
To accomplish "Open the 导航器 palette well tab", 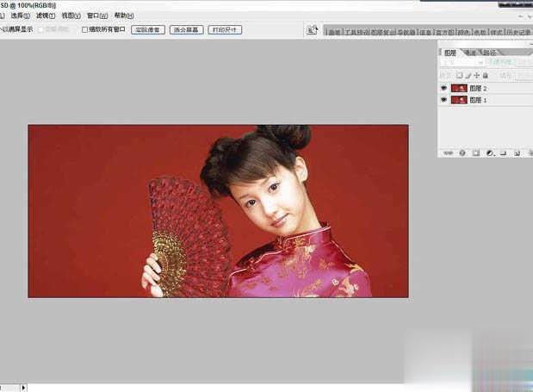I will click(406, 32).
